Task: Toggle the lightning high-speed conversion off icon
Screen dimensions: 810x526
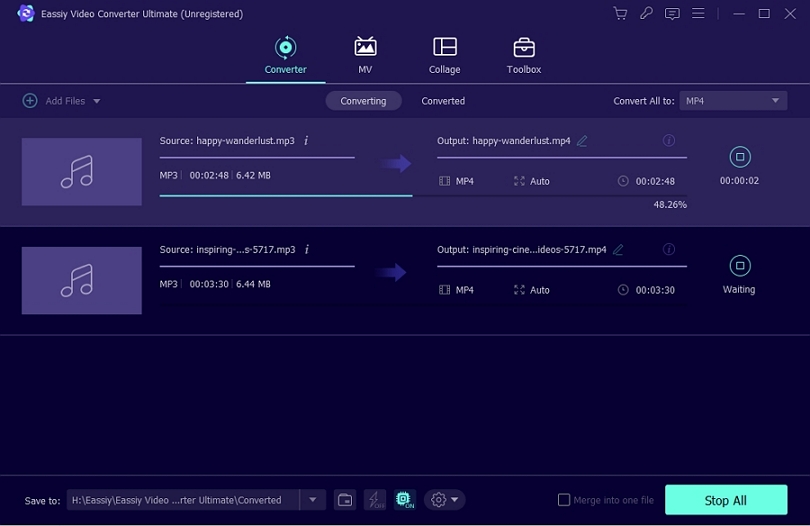Action: tap(375, 500)
